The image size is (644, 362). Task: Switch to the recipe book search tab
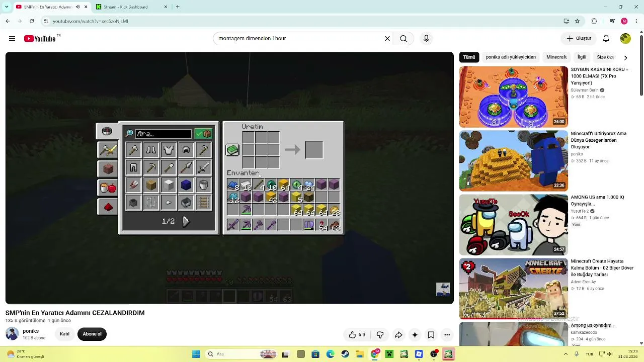pos(107,131)
